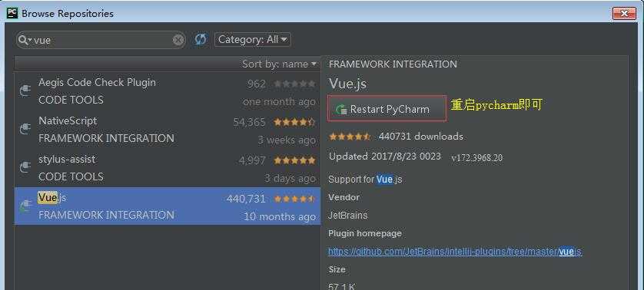
Task: Click the 54,365 download count of NativeScript
Action: (249, 122)
